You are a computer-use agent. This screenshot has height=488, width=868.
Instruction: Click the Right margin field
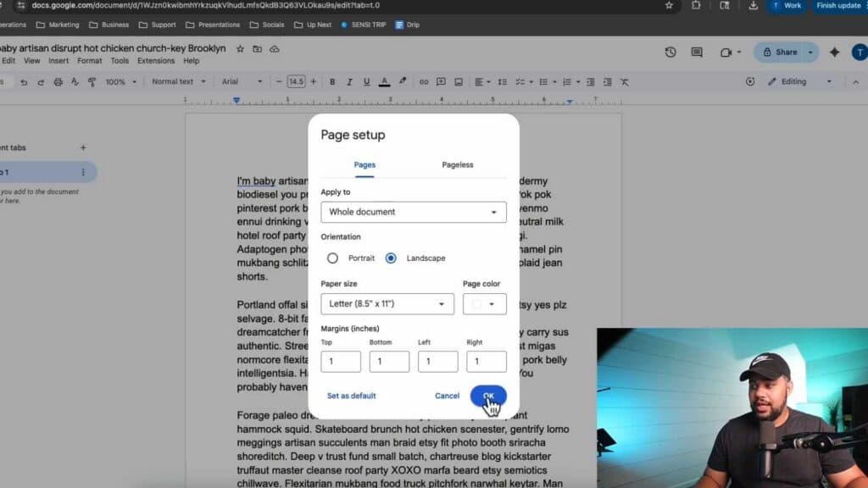486,361
